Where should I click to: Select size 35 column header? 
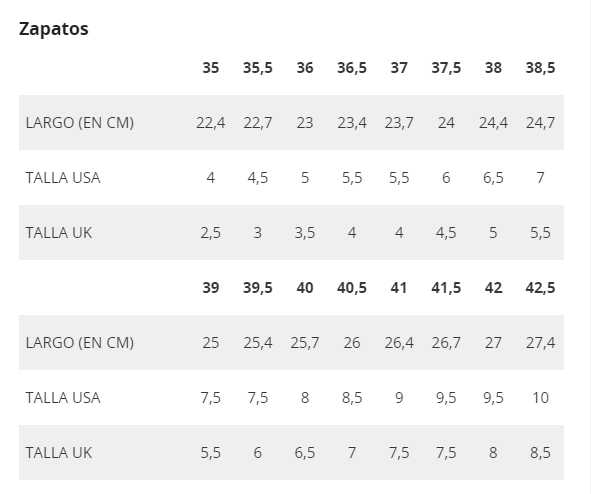210,68
